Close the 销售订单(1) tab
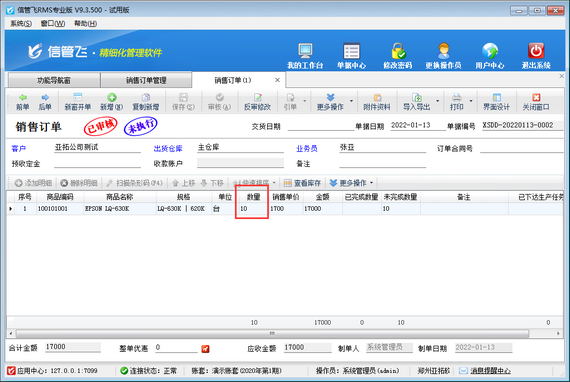Image resolution: width=570 pixels, height=382 pixels. pos(277,80)
